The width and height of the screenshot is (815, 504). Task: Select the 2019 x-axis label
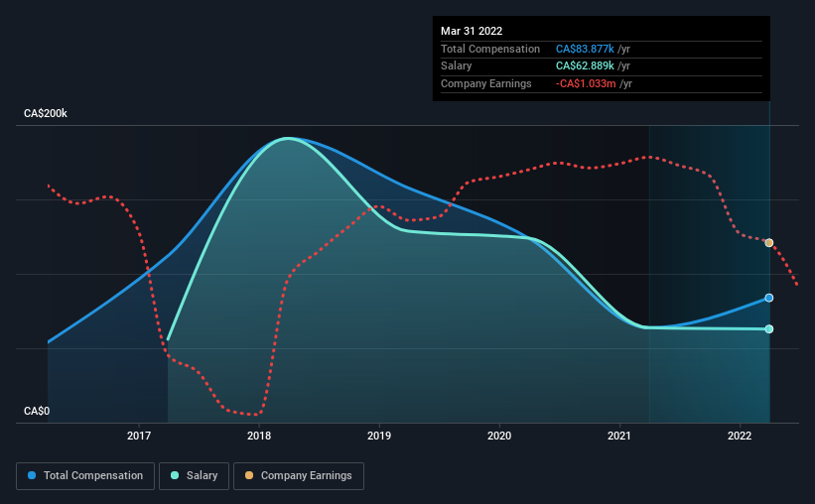tap(379, 436)
